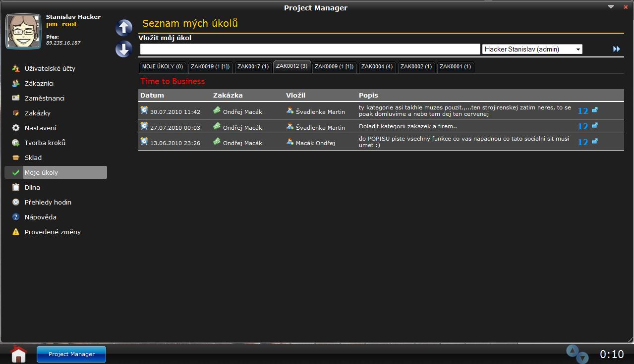Open the Nápověda help icon
Screen dimensions: 634x364
pos(16,217)
